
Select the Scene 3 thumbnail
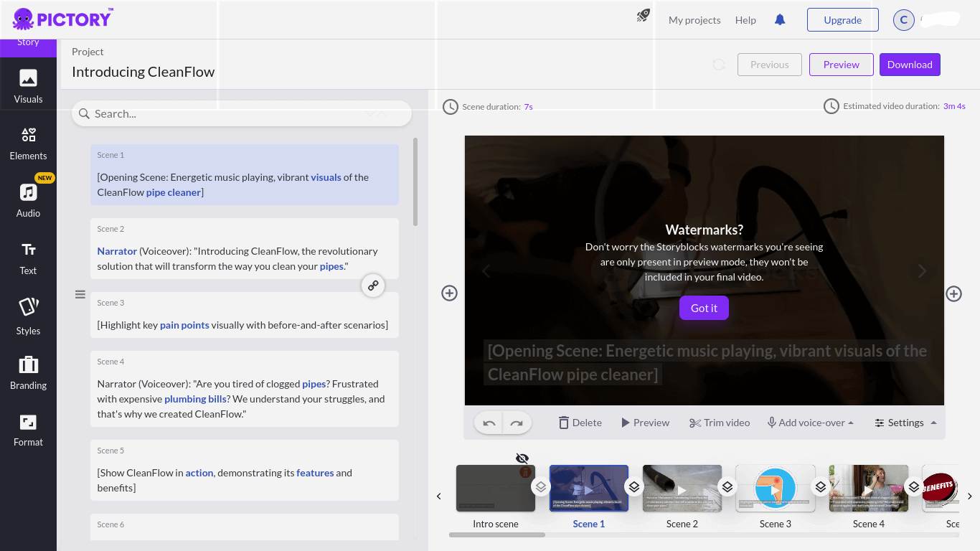[x=776, y=488]
